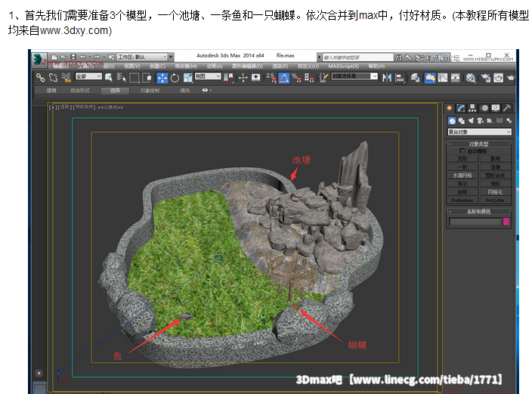532x394 pixels.
Task: Activate the Select and Rotate tool
Action: tap(175, 78)
